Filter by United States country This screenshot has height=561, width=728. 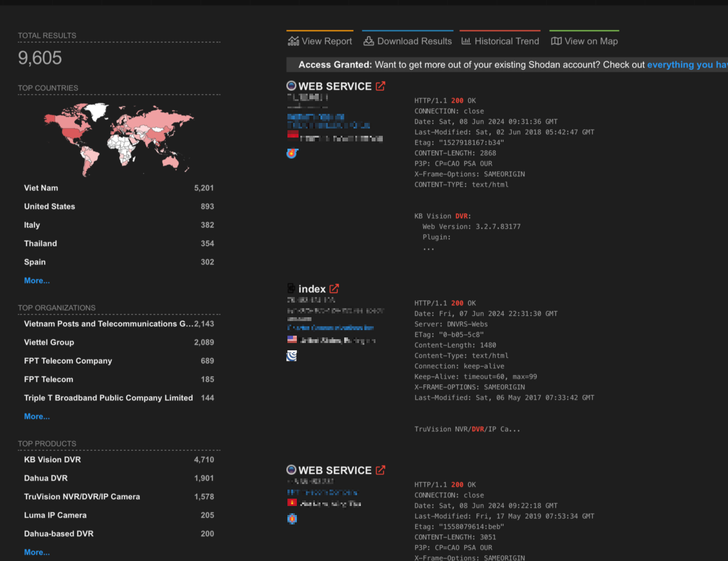tap(119, 207)
